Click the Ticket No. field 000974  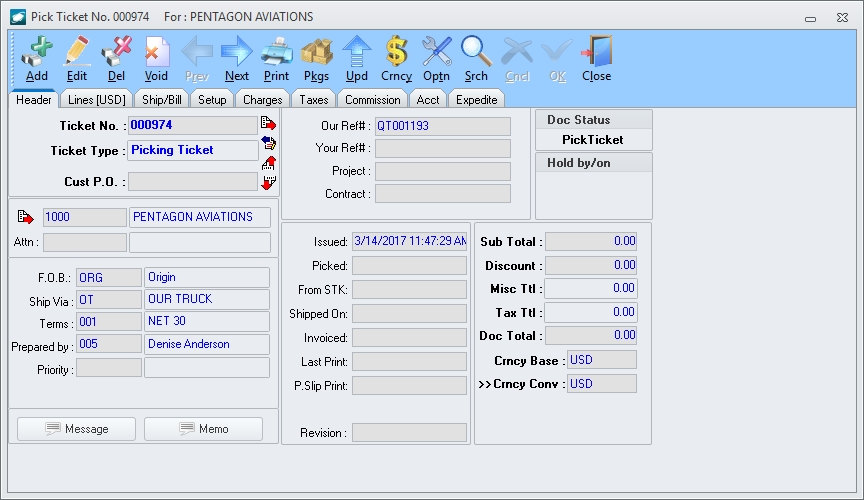point(192,125)
